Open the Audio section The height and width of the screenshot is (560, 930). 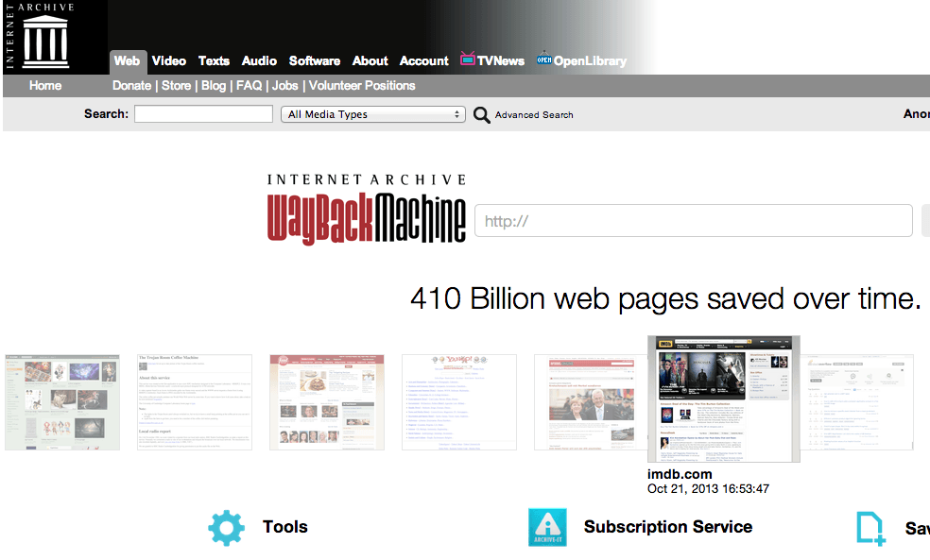click(x=259, y=61)
